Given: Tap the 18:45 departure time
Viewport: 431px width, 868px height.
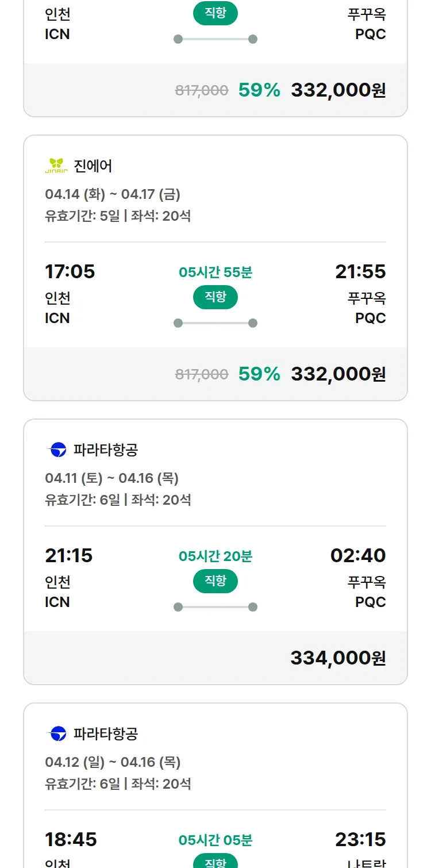Looking at the screenshot, I should 71,839.
